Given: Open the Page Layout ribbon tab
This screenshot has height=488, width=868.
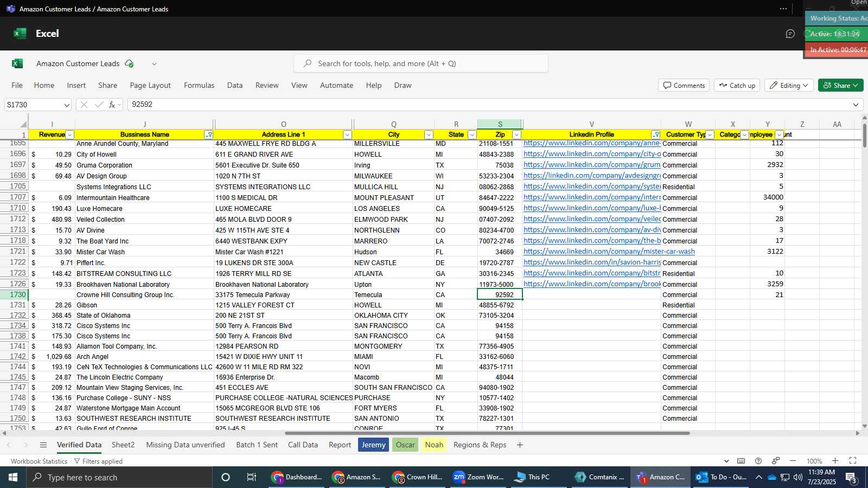Looking at the screenshot, I should click(150, 85).
